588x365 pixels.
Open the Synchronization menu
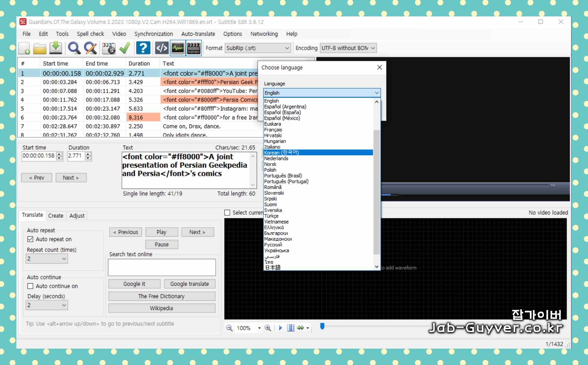point(154,34)
